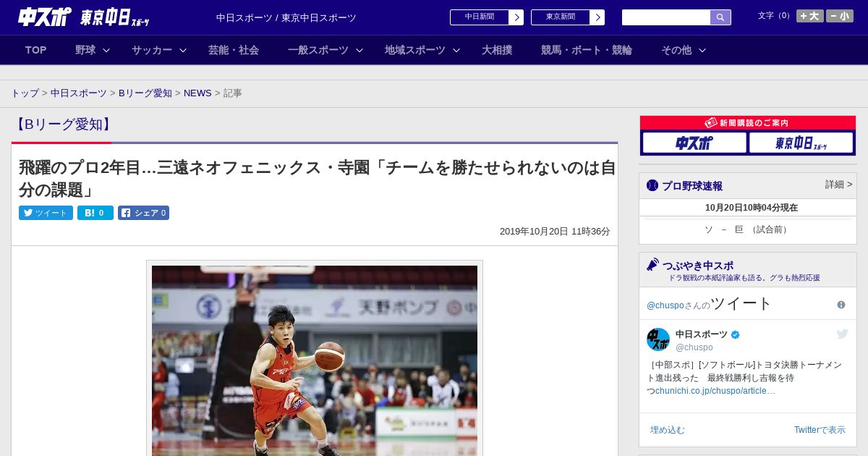Open the 芸能・社会 menu item
The height and width of the screenshot is (456, 868).
(x=234, y=50)
